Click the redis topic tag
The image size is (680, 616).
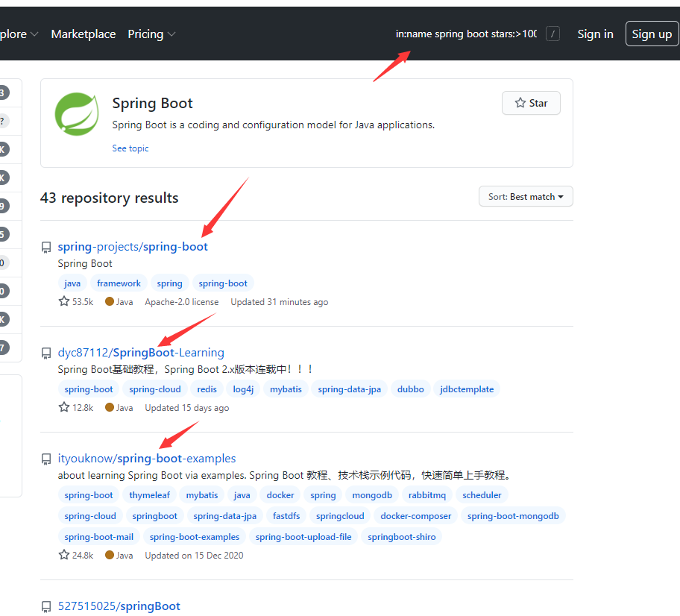[x=207, y=389]
